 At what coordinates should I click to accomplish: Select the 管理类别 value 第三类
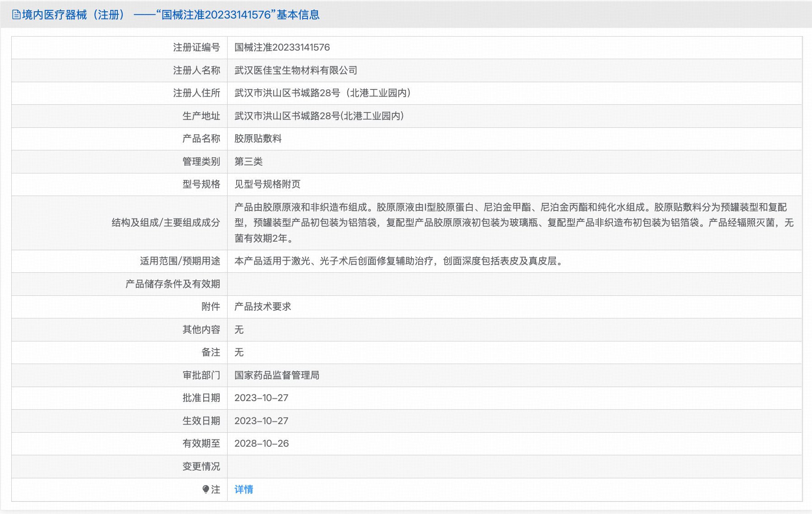point(249,161)
